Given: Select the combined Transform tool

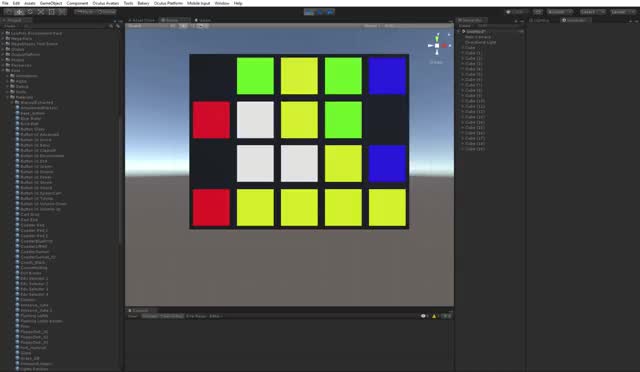Looking at the screenshot, I should click(62, 12).
